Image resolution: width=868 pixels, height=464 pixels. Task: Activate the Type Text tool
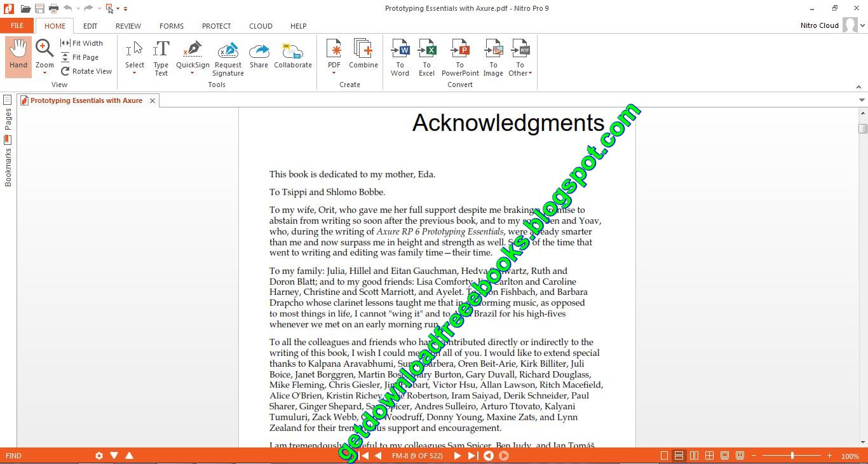(x=161, y=57)
